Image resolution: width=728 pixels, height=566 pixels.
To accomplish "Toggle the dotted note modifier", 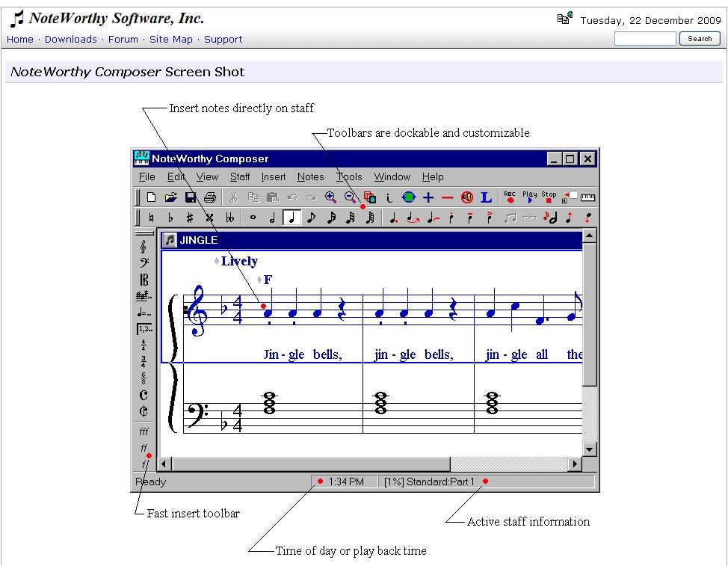I will click(394, 218).
